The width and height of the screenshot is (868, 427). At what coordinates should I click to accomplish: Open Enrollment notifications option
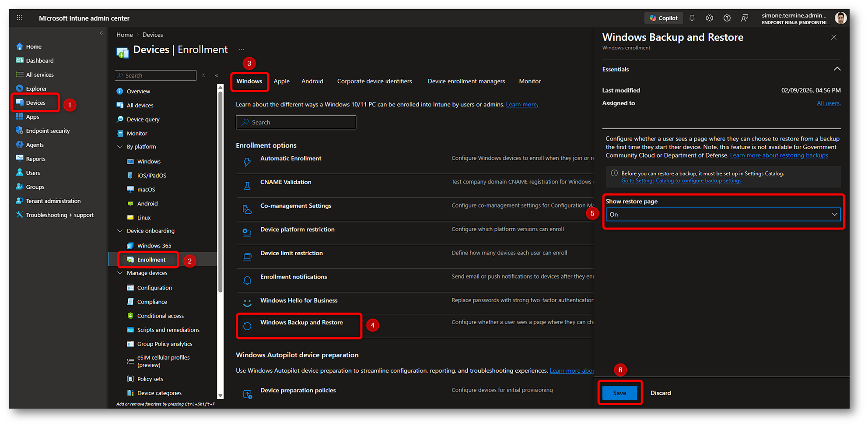click(294, 276)
